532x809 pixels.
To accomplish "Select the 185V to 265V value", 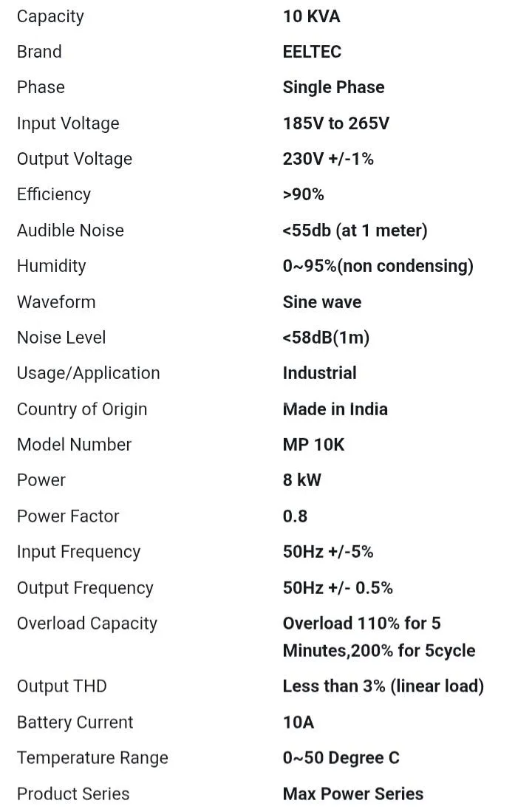I will (x=336, y=123).
